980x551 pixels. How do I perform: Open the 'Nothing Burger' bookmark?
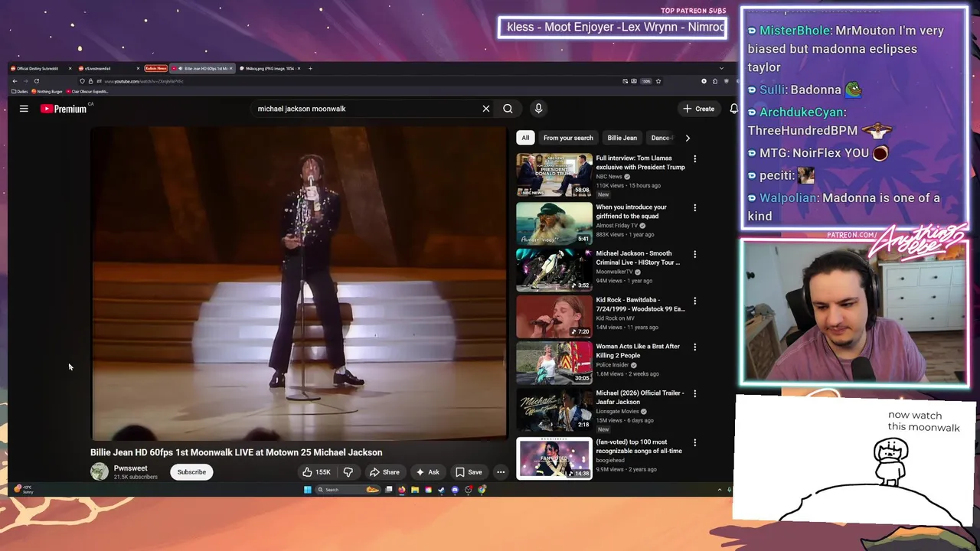click(x=47, y=91)
